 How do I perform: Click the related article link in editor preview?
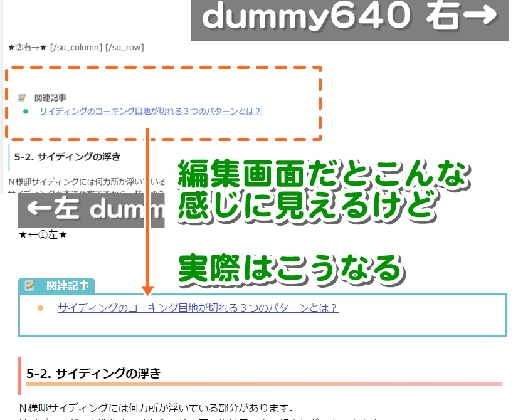(x=150, y=112)
